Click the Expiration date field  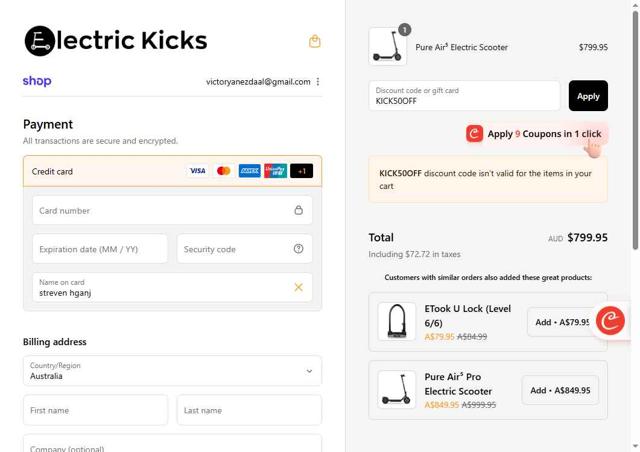pyautogui.click(x=100, y=249)
